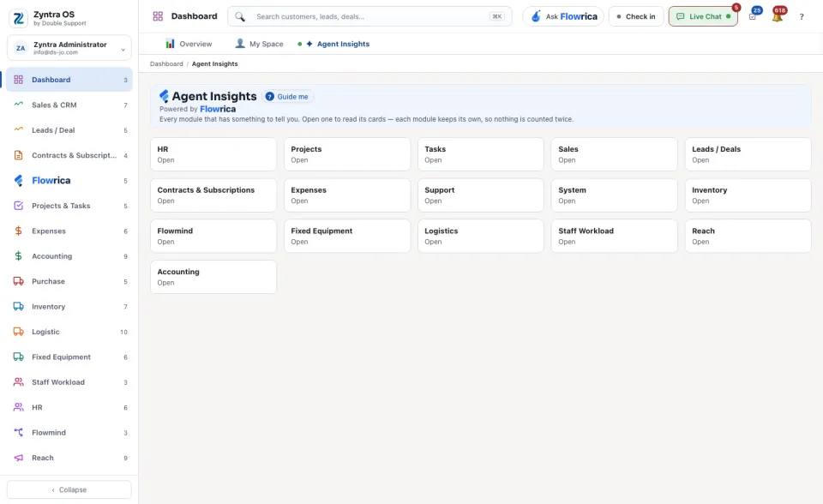Click the help question mark icon
823x504 pixels.
pyautogui.click(x=802, y=17)
